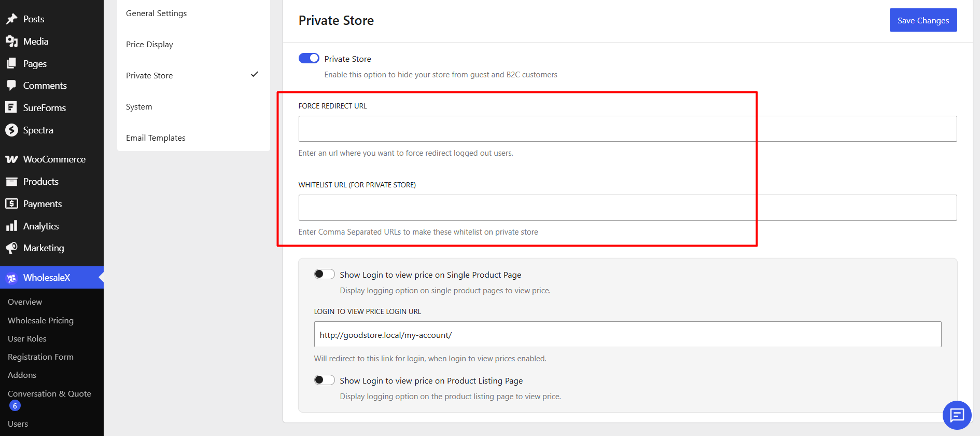Open Addons submenu link
Screen dimensions: 980x436
[22, 375]
